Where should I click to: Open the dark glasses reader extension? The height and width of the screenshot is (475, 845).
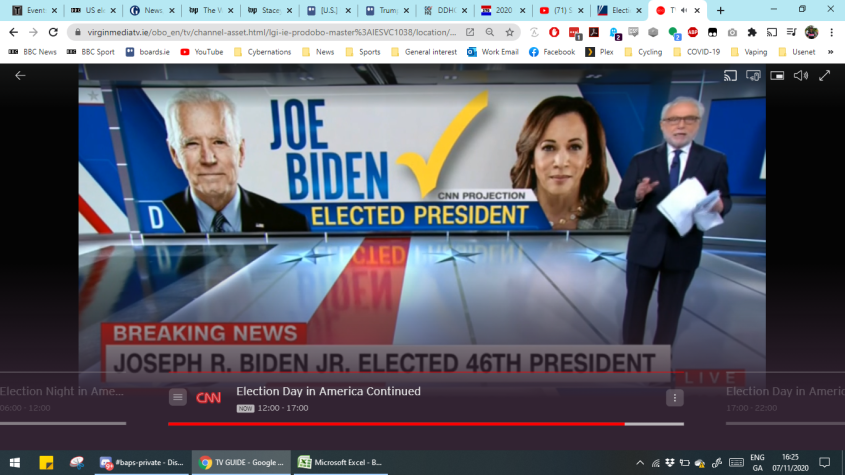click(x=712, y=32)
